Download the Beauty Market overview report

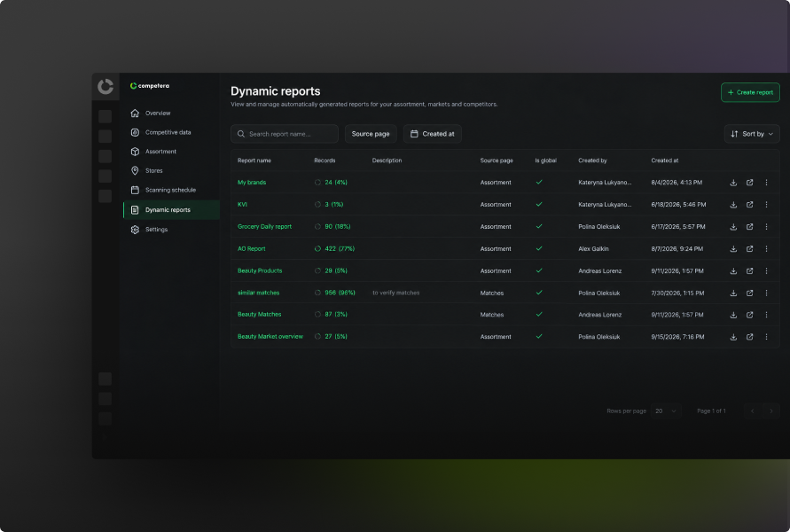pyautogui.click(x=733, y=337)
